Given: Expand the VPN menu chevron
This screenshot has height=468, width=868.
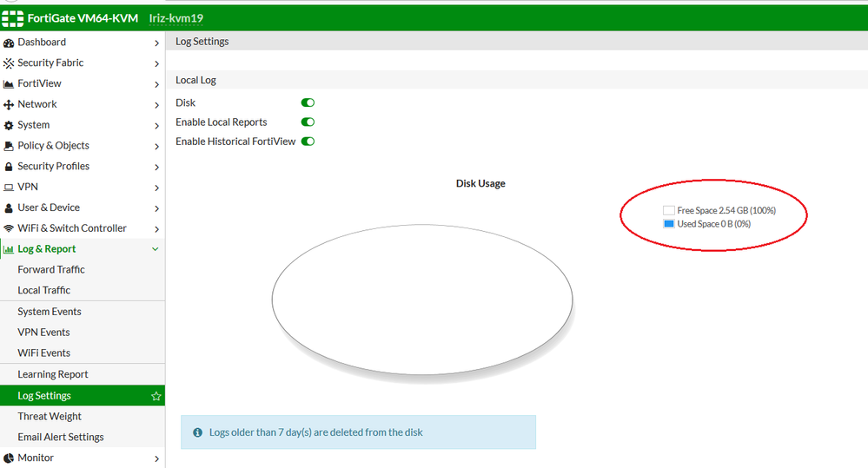Looking at the screenshot, I should pos(156,188).
